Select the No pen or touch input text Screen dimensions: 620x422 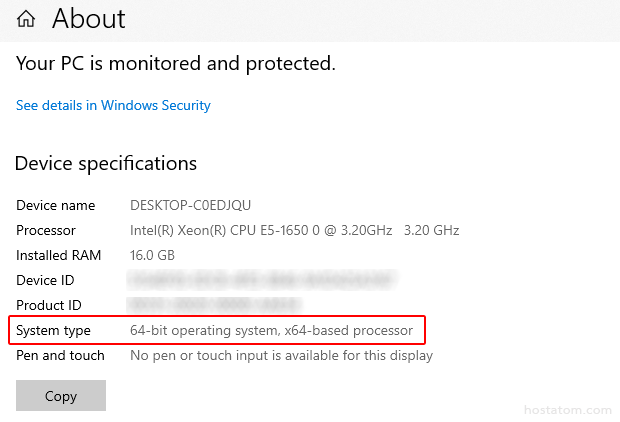pos(281,355)
